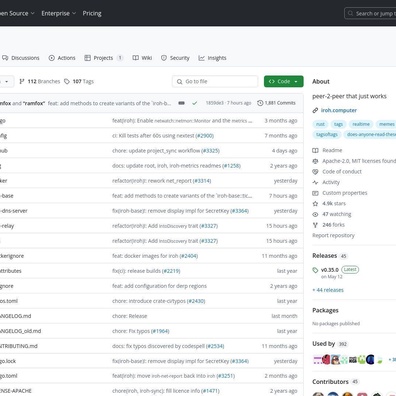Image resolution: width=396 pixels, height=396 pixels.
Task: Select the tags topic tag
Action: (338, 124)
